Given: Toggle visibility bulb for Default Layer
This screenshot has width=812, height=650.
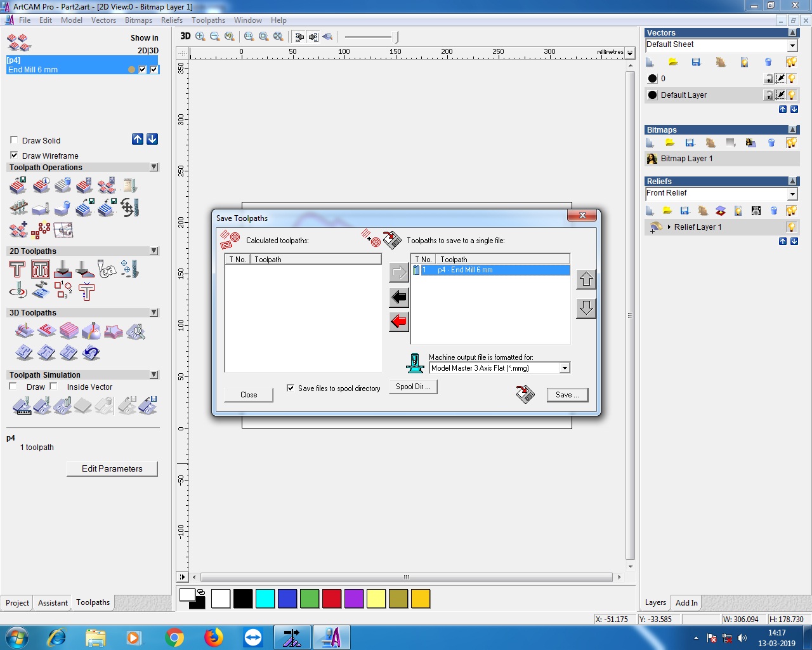Looking at the screenshot, I should [792, 95].
